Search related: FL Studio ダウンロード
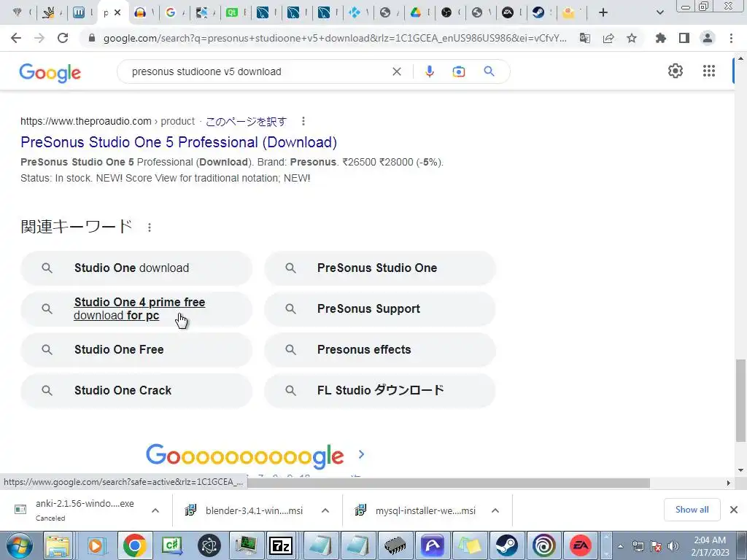 coord(379,391)
